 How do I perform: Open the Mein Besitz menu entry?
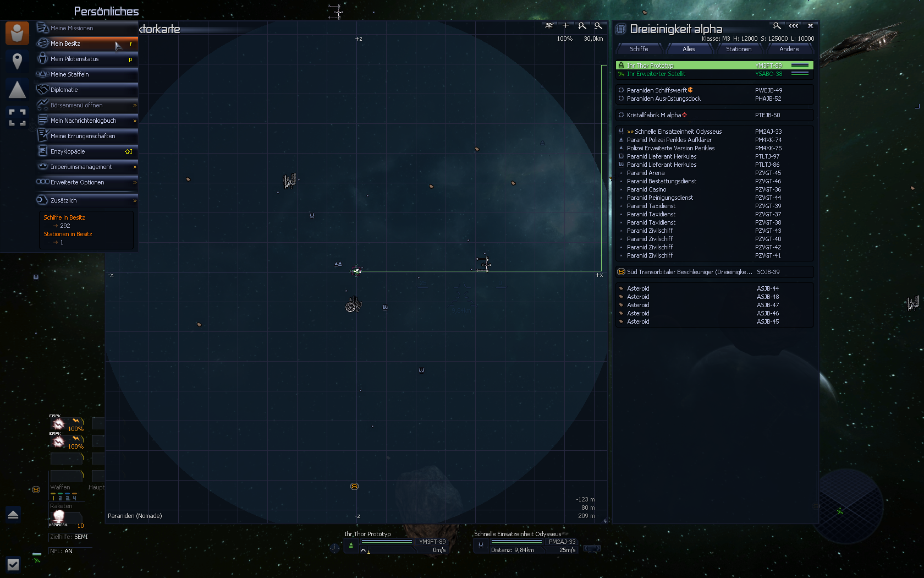[x=87, y=43]
